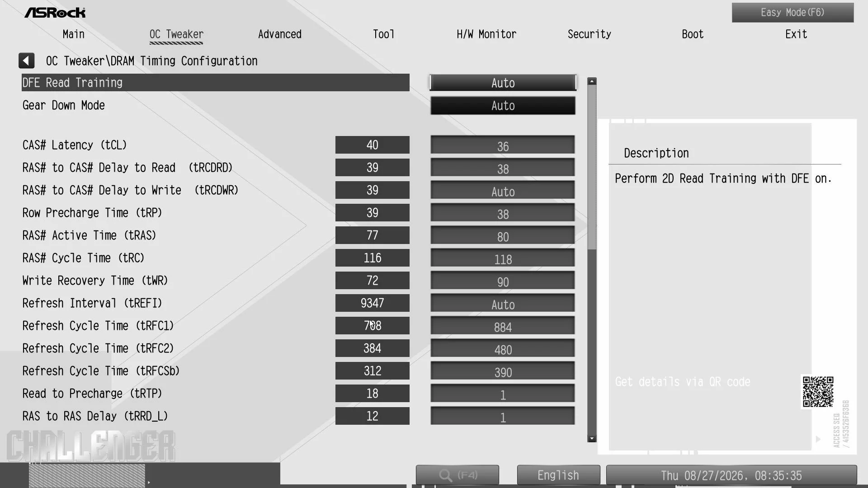The image size is (868, 488).
Task: Open DFE Read Training Auto dropdown
Action: [503, 83]
